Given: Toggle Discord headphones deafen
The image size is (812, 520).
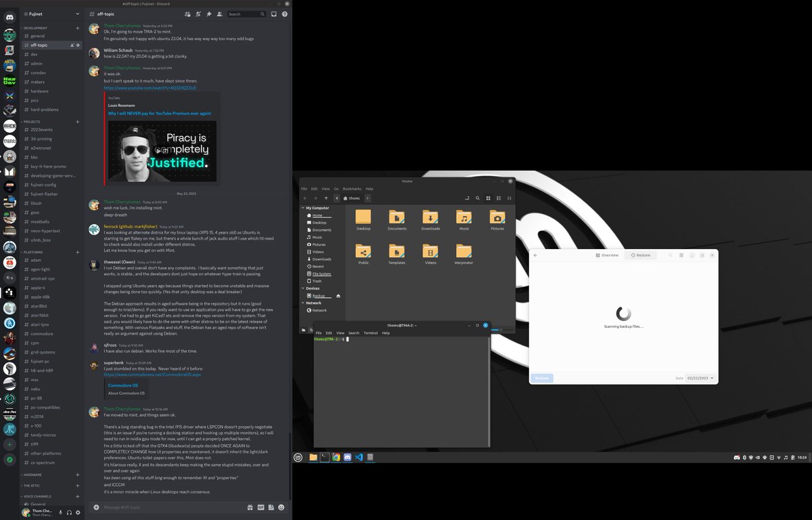Looking at the screenshot, I should click(x=69, y=513).
